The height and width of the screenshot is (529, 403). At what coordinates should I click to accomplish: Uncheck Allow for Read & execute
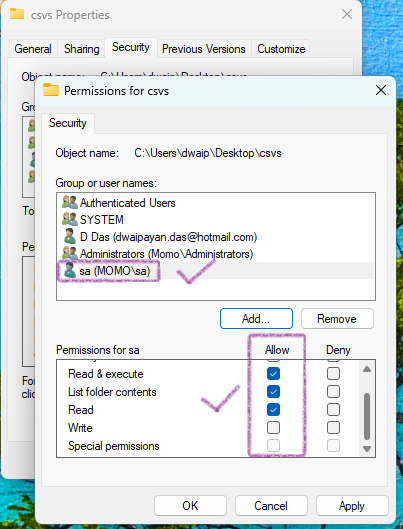tap(273, 373)
